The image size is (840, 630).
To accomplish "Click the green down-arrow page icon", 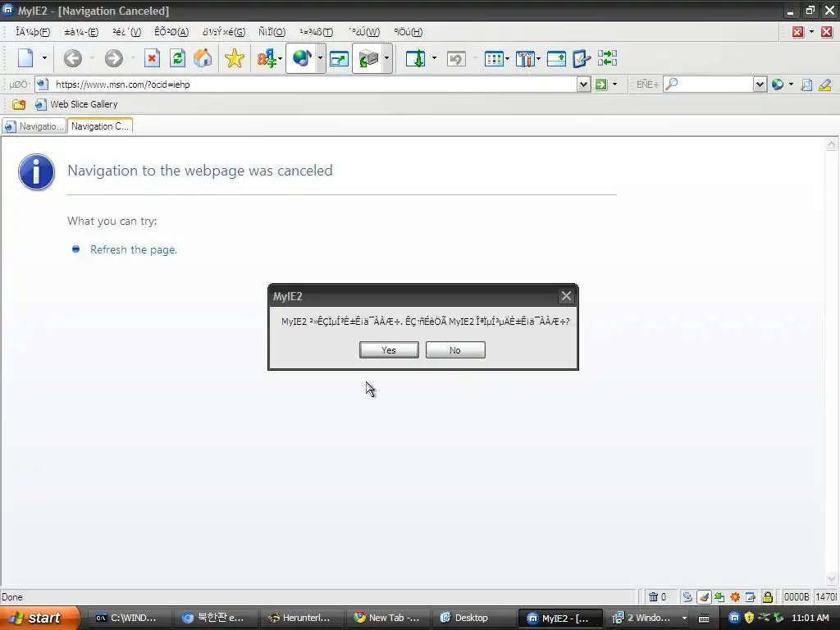I will [415, 58].
